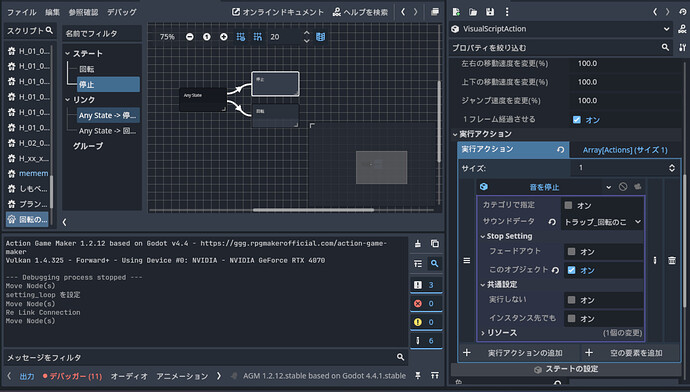Switch to the オーディオ bottom tab
This screenshot has height=392, width=690.
tap(129, 376)
